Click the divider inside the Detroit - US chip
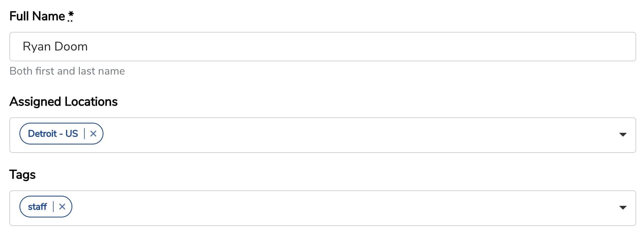 pos(84,134)
